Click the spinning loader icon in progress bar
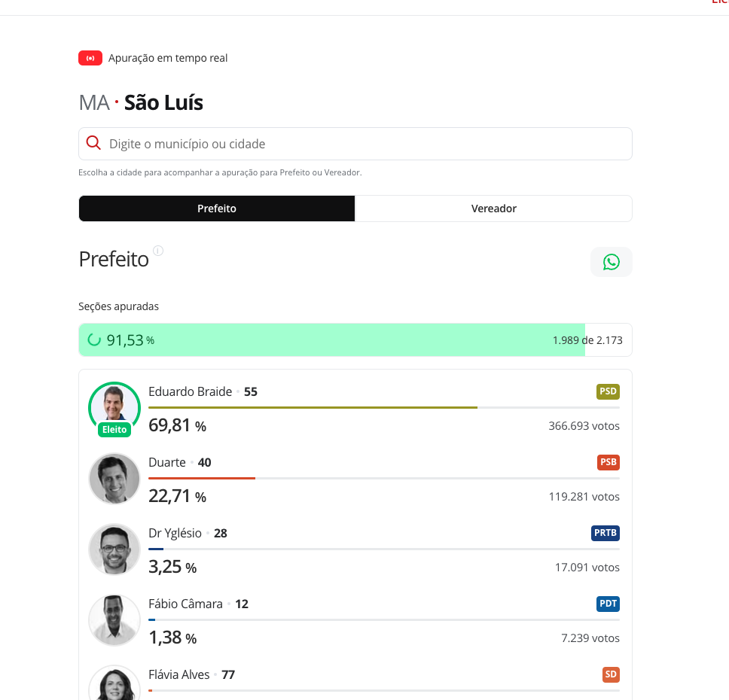The image size is (729, 700). tap(94, 340)
